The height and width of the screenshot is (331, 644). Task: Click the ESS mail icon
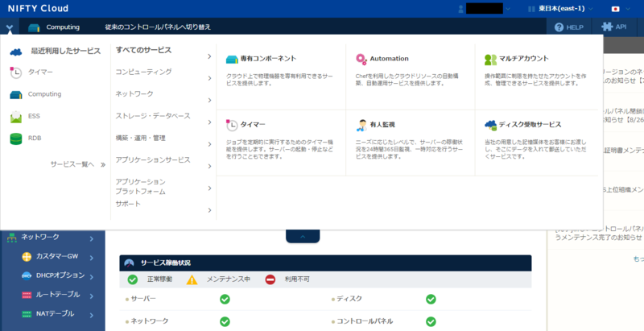click(15, 117)
